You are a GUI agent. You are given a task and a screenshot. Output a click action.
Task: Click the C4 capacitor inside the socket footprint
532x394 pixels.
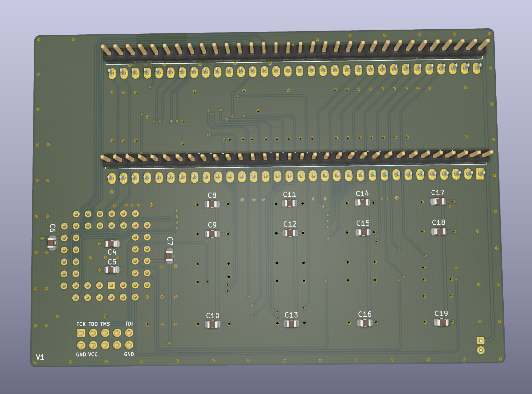pyautogui.click(x=112, y=244)
